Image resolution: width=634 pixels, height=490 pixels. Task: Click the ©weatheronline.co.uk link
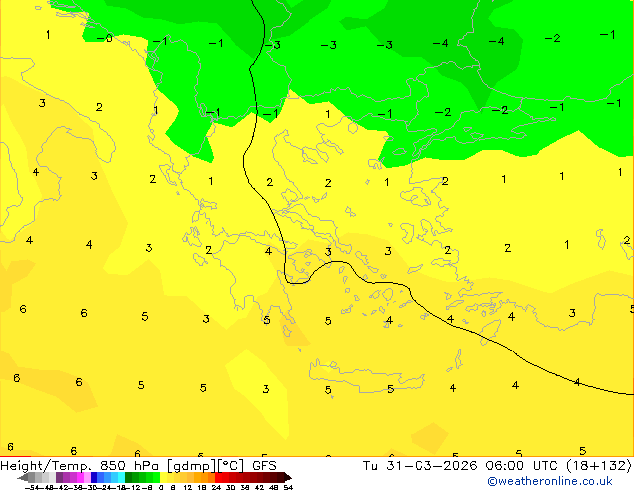pos(549,481)
